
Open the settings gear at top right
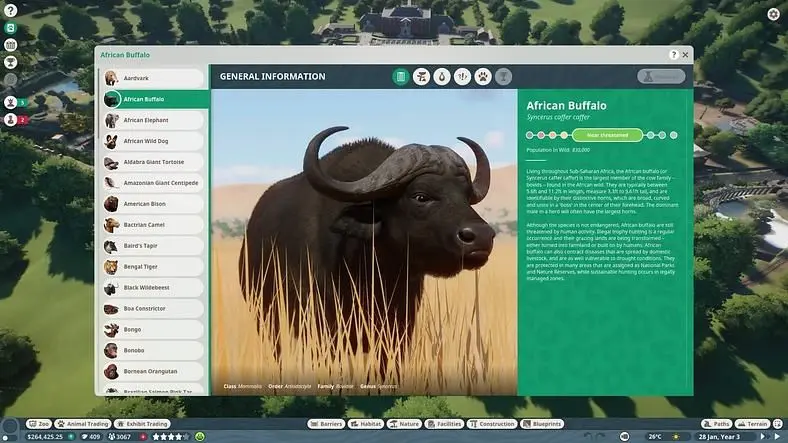point(773,14)
